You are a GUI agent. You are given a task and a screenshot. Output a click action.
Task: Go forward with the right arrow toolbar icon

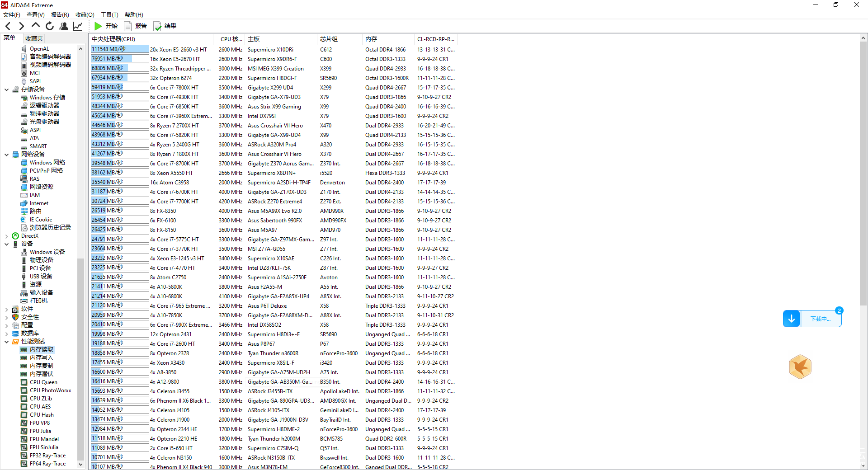pos(21,26)
